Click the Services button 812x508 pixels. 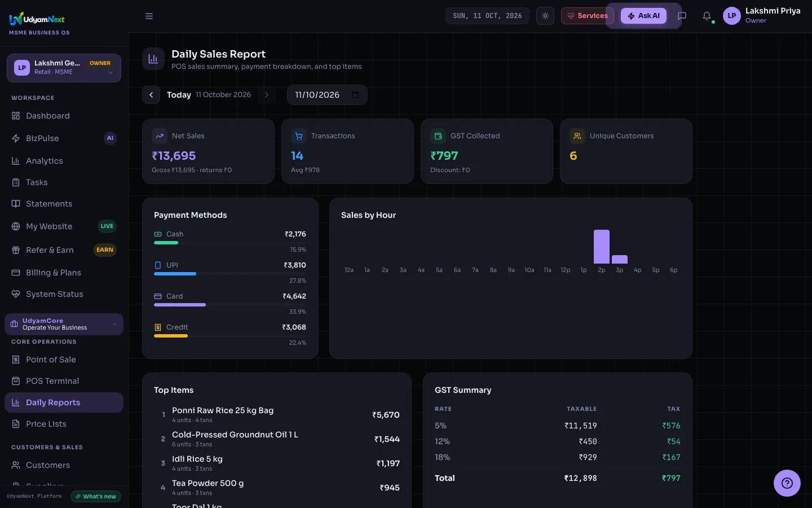click(x=588, y=16)
